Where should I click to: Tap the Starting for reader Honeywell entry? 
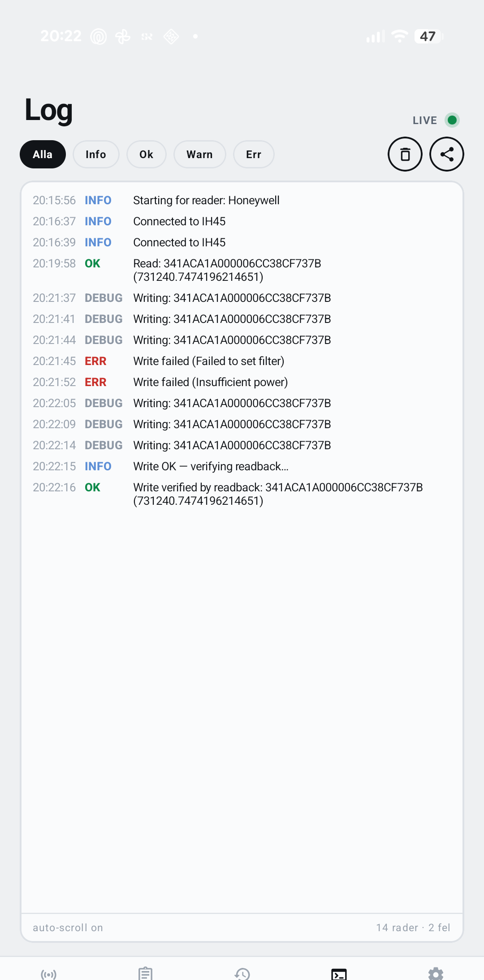(x=242, y=200)
